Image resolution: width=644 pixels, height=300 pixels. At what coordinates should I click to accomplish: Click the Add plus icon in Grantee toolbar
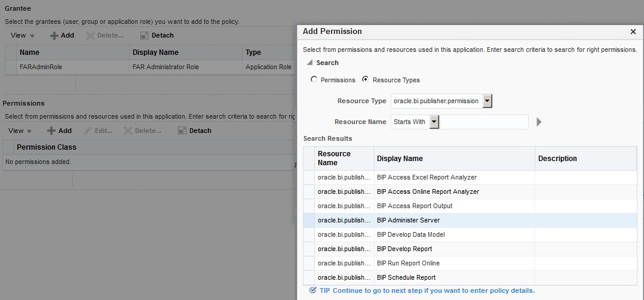click(54, 36)
